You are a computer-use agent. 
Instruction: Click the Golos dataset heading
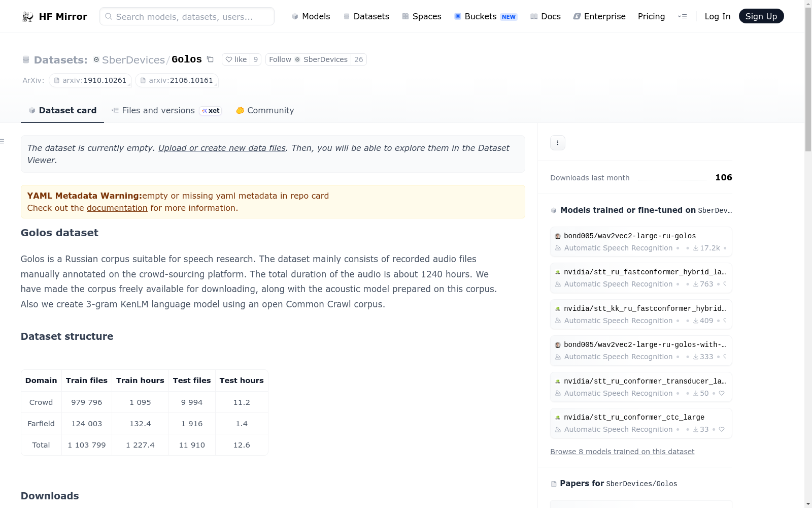(x=59, y=233)
